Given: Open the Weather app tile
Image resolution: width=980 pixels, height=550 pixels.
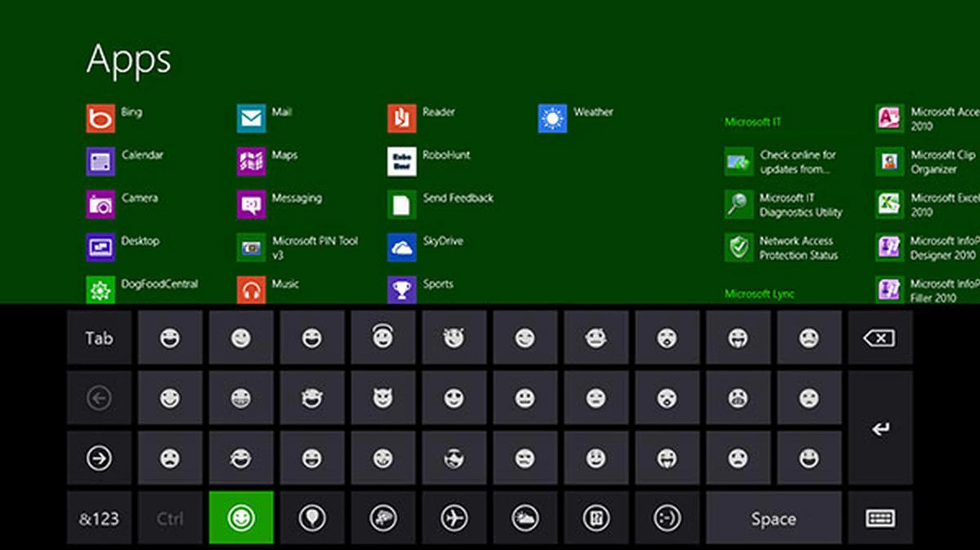Looking at the screenshot, I should (x=552, y=118).
